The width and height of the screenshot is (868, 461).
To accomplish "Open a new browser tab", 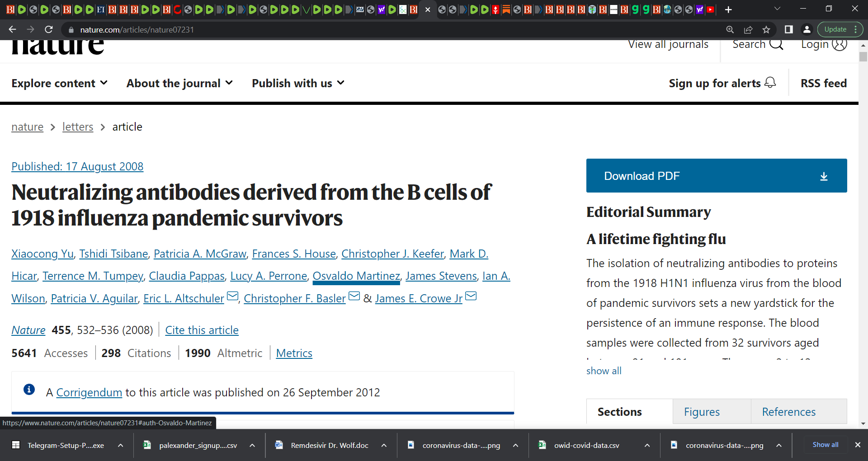I will click(x=728, y=9).
